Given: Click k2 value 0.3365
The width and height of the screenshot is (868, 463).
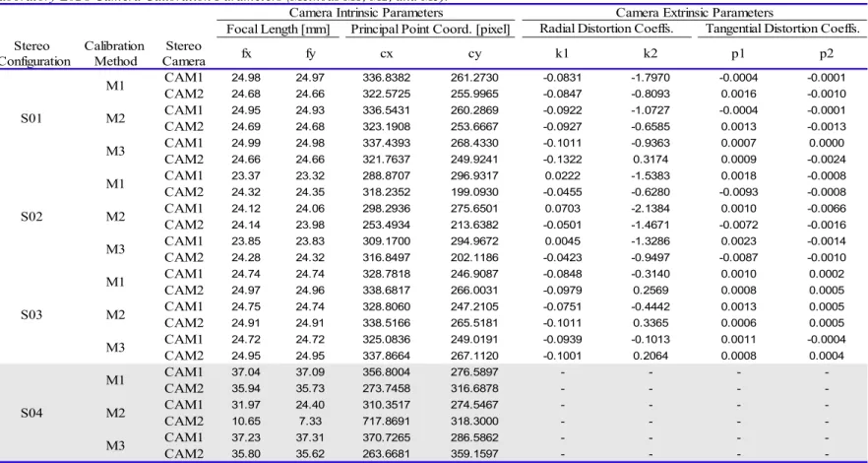Looking at the screenshot, I should [x=651, y=323].
